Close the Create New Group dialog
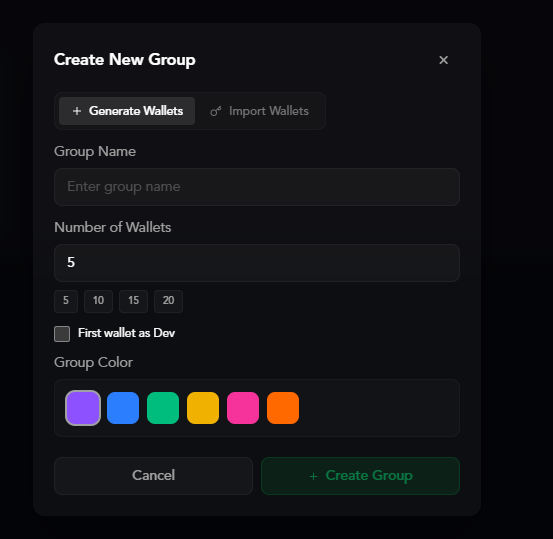The height and width of the screenshot is (539, 553). click(x=443, y=60)
